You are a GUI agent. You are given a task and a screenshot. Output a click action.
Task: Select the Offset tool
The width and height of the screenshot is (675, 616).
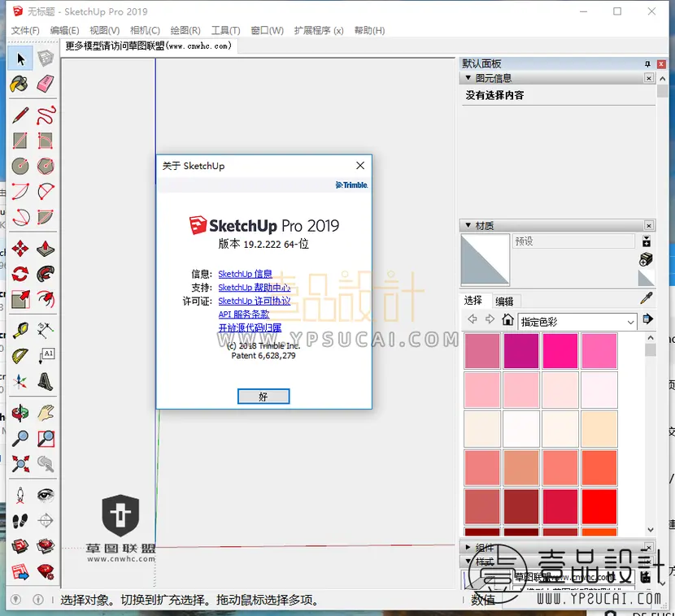tap(46, 299)
